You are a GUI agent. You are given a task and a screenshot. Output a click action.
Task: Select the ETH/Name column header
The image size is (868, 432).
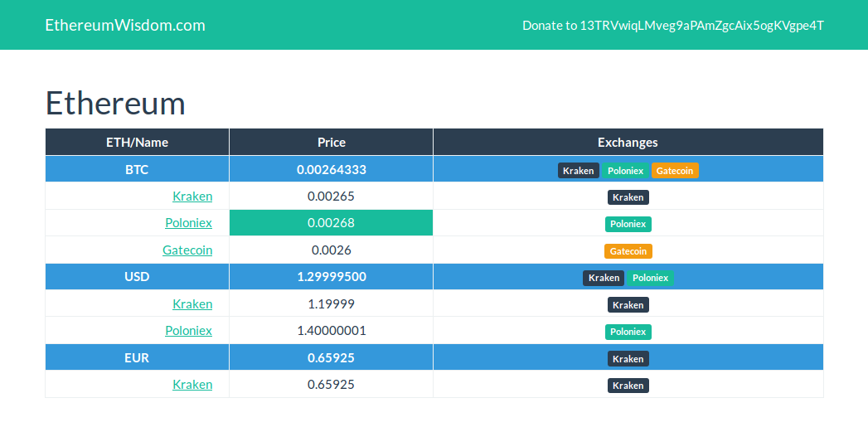click(x=138, y=143)
